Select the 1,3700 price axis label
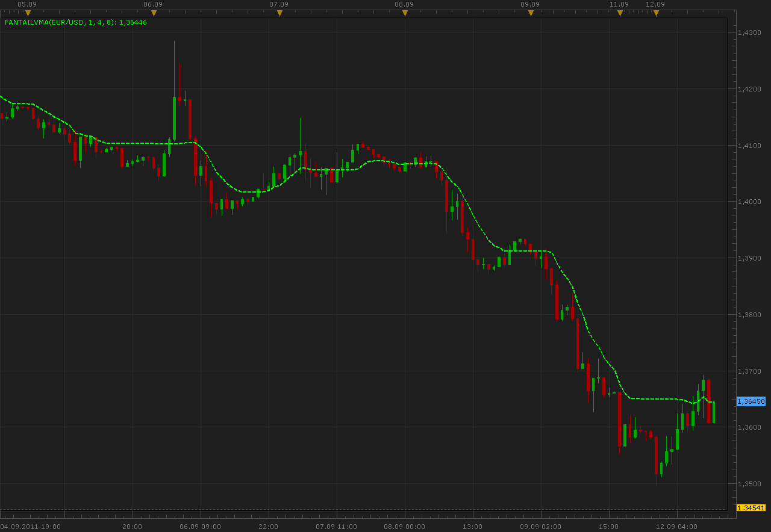The image size is (771, 532). tap(749, 371)
